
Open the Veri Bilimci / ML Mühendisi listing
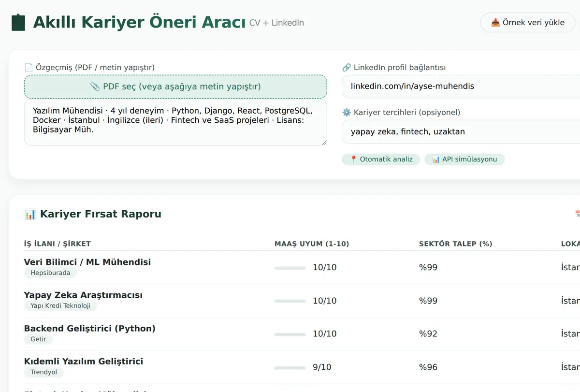pos(87,262)
